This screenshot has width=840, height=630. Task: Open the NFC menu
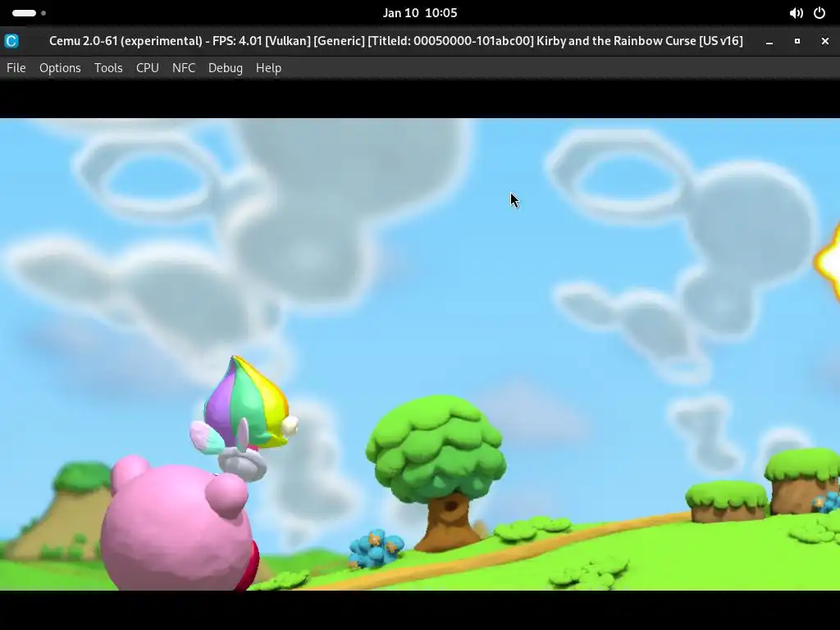tap(184, 68)
